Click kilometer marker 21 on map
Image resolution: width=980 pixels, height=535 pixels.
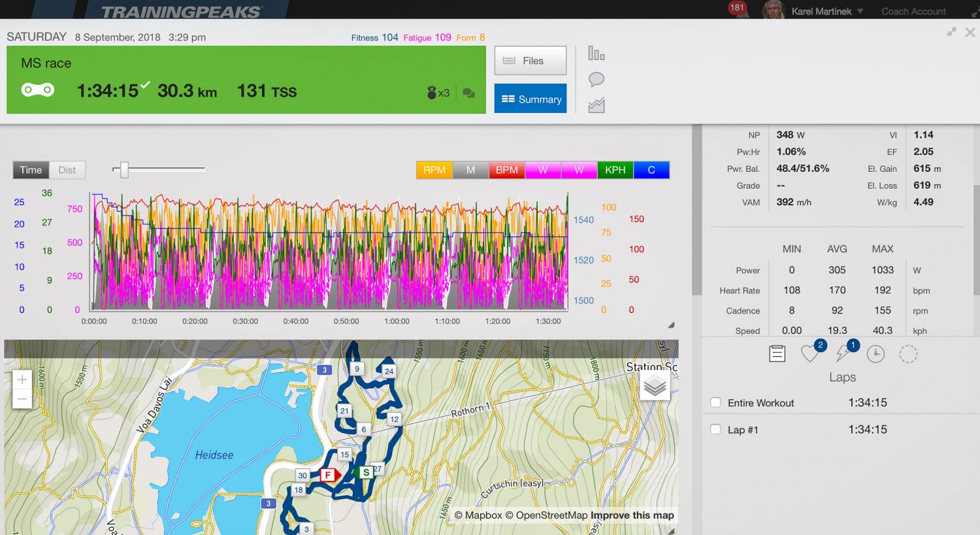[344, 411]
